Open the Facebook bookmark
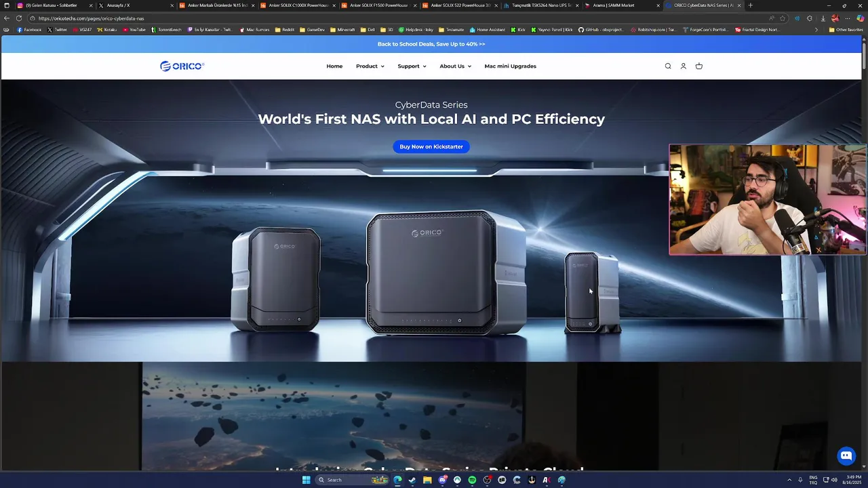The height and width of the screenshot is (488, 868). coord(29,30)
